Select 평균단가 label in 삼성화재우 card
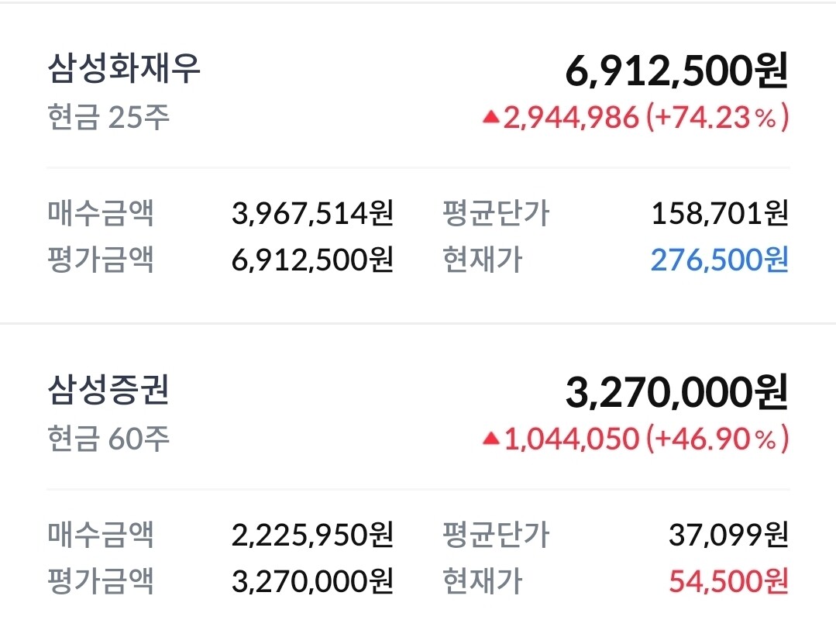 pos(496,212)
